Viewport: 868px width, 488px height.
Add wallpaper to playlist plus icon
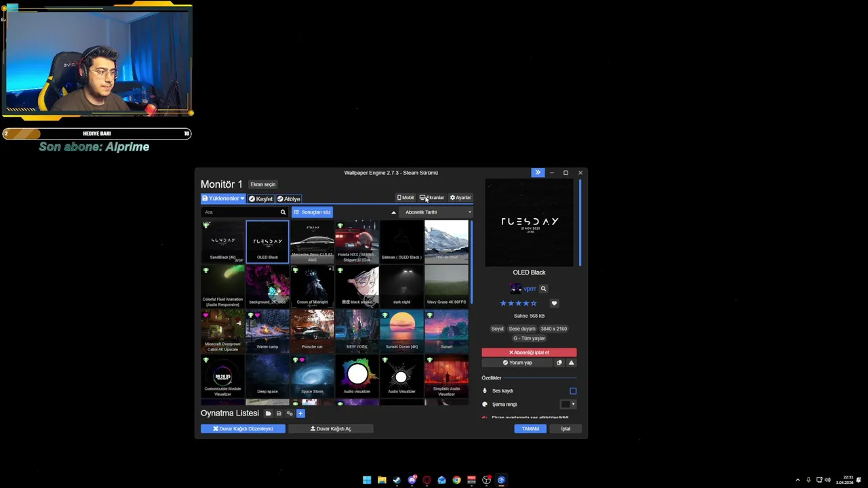pyautogui.click(x=300, y=413)
